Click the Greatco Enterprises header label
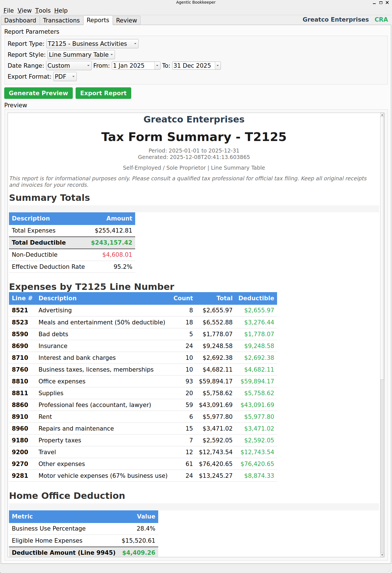This screenshot has height=573, width=392. 336,20
